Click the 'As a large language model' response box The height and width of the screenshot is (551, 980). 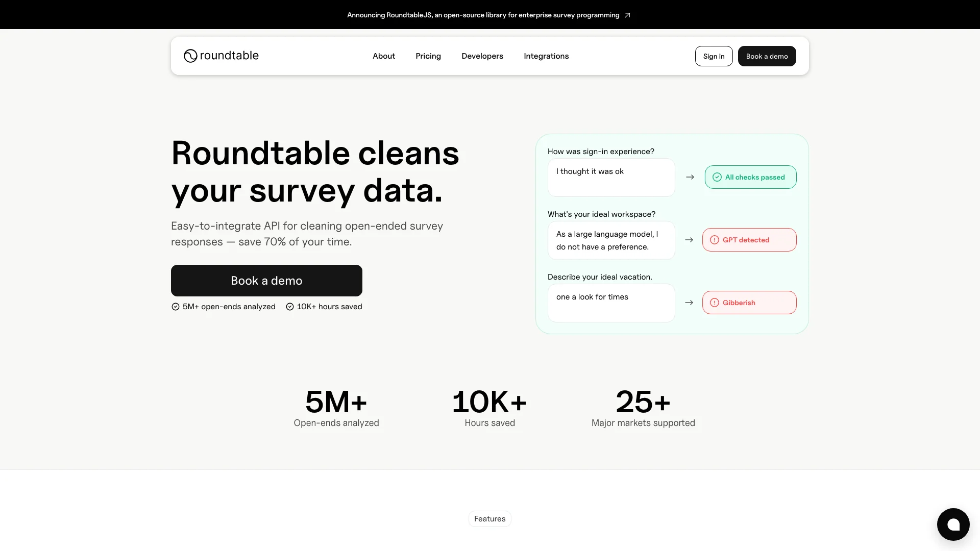tap(611, 240)
